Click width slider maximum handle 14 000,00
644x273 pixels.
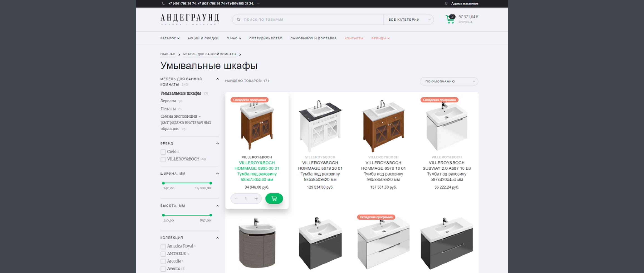[211, 183]
